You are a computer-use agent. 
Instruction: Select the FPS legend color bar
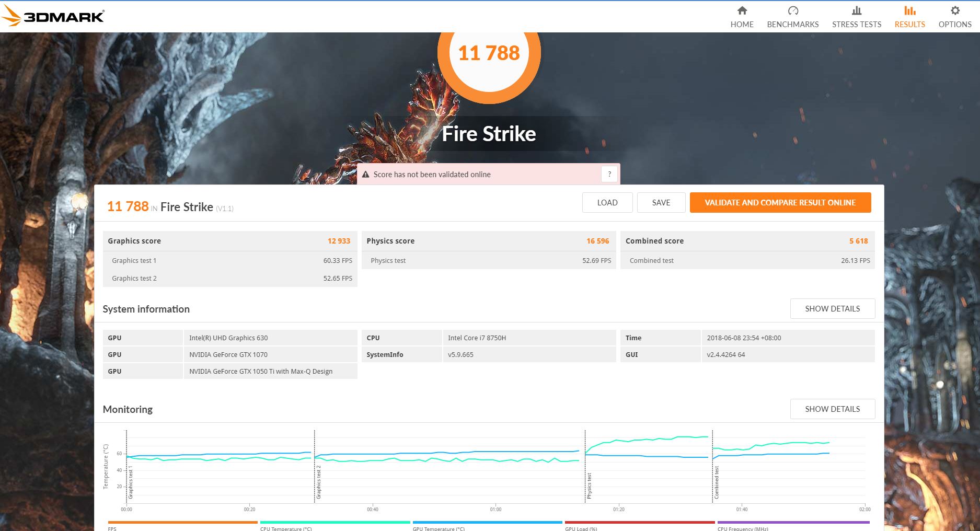pyautogui.click(x=183, y=522)
